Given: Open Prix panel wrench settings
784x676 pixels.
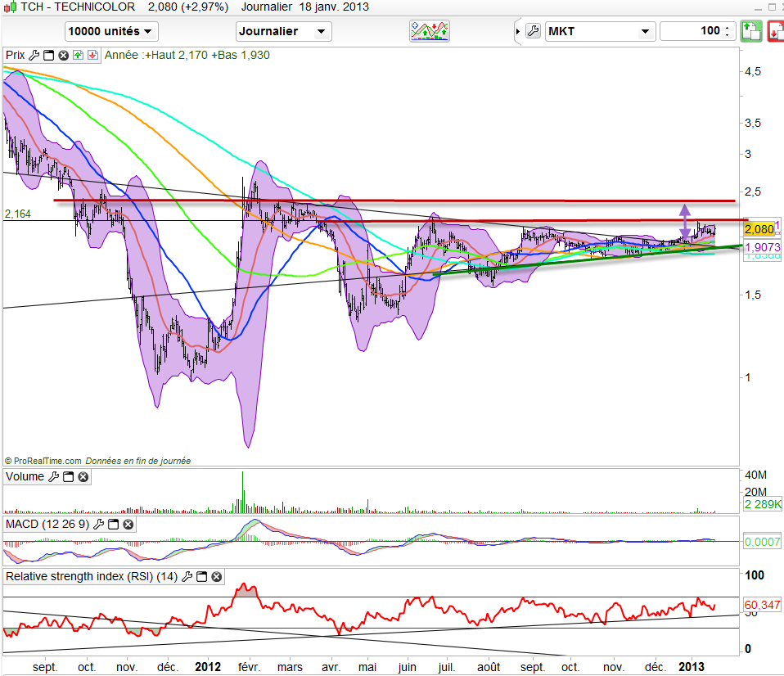Looking at the screenshot, I should [x=34, y=56].
